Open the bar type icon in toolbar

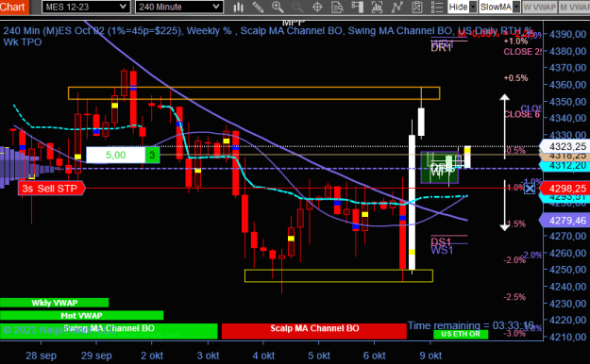pyautogui.click(x=238, y=7)
